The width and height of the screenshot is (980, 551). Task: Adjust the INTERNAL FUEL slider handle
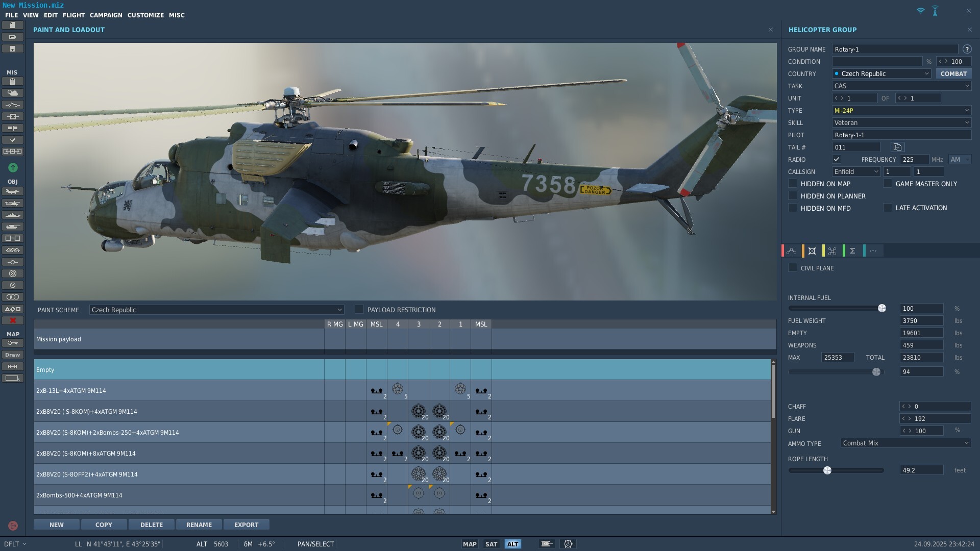(x=881, y=308)
